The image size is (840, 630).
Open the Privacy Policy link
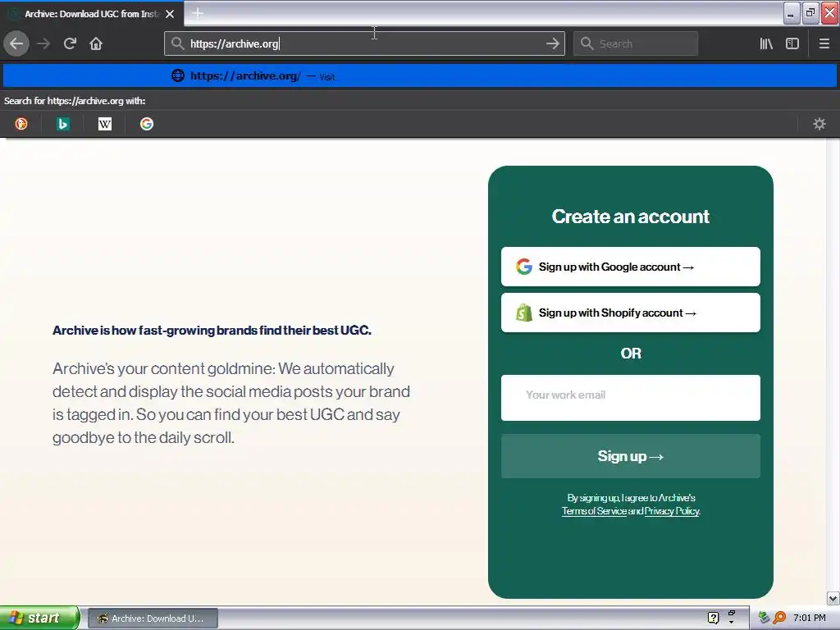[x=672, y=511]
